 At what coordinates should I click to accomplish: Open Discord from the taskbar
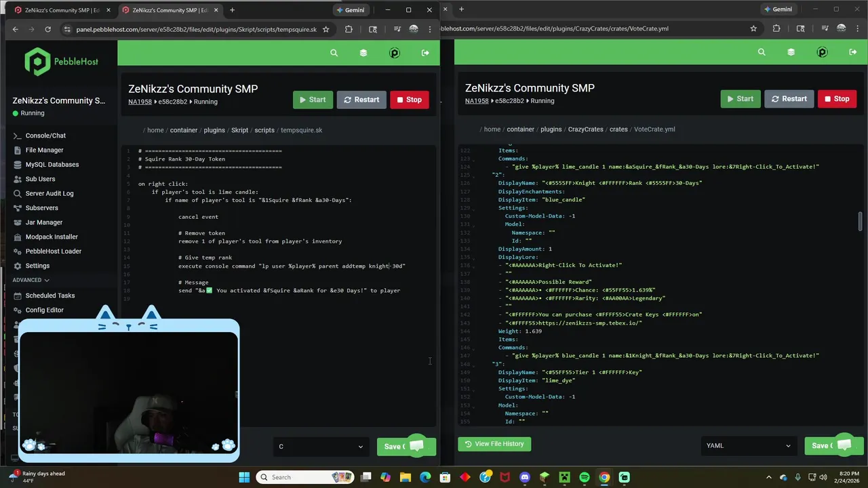[x=525, y=477]
